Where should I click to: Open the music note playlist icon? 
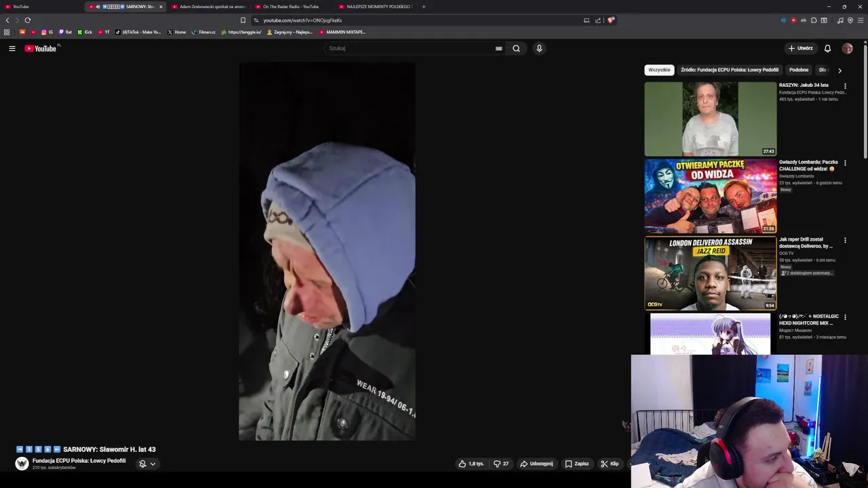pyautogui.click(x=840, y=20)
